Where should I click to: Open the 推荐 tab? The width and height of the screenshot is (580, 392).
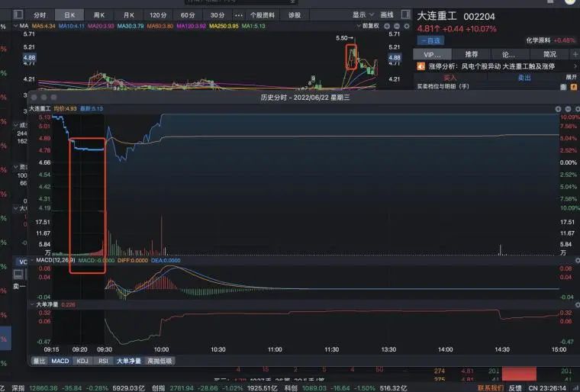click(472, 54)
